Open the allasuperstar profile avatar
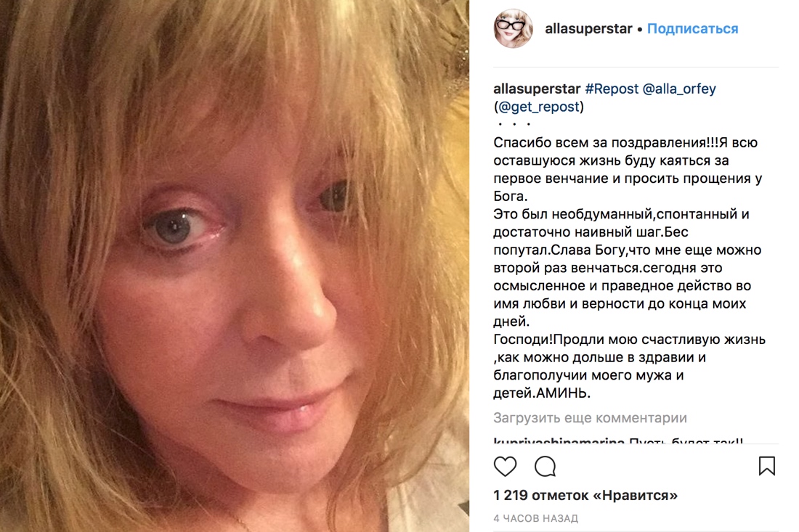Viewport: 799px width, 532px height. tap(513, 28)
